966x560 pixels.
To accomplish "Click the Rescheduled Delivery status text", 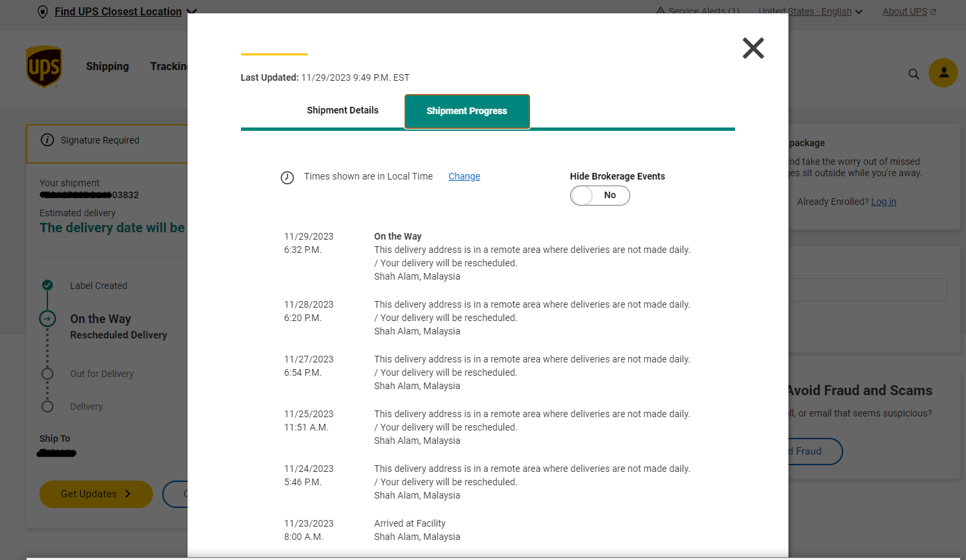I will (119, 335).
